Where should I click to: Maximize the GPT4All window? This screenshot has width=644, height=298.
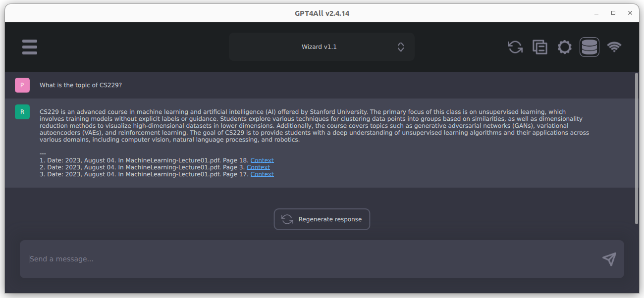pos(613,13)
